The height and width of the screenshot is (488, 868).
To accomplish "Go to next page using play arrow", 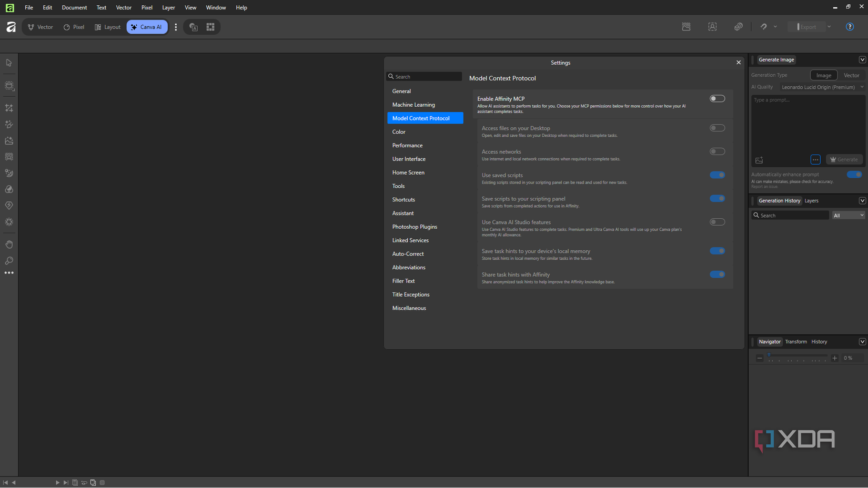I will (57, 483).
